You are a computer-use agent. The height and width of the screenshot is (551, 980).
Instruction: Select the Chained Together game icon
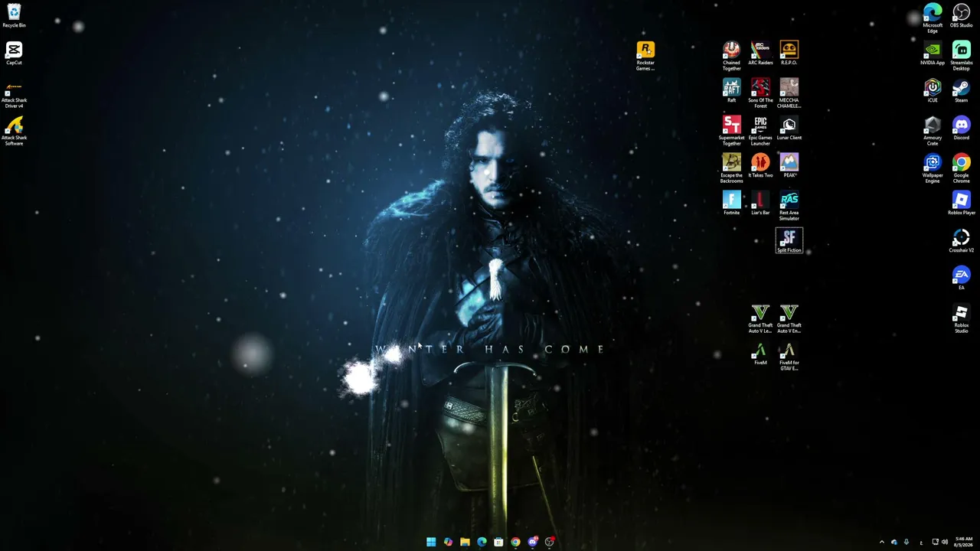[732, 56]
